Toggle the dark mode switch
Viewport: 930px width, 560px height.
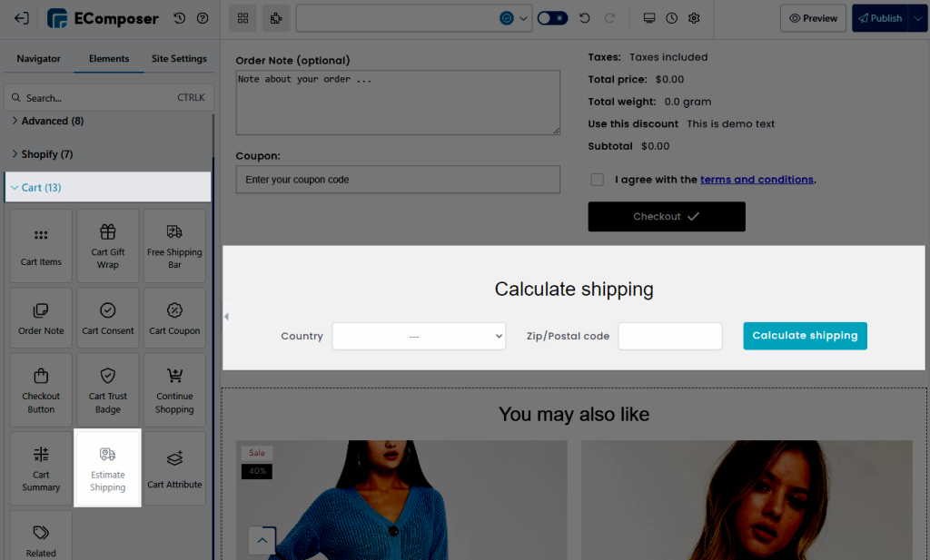coord(552,18)
